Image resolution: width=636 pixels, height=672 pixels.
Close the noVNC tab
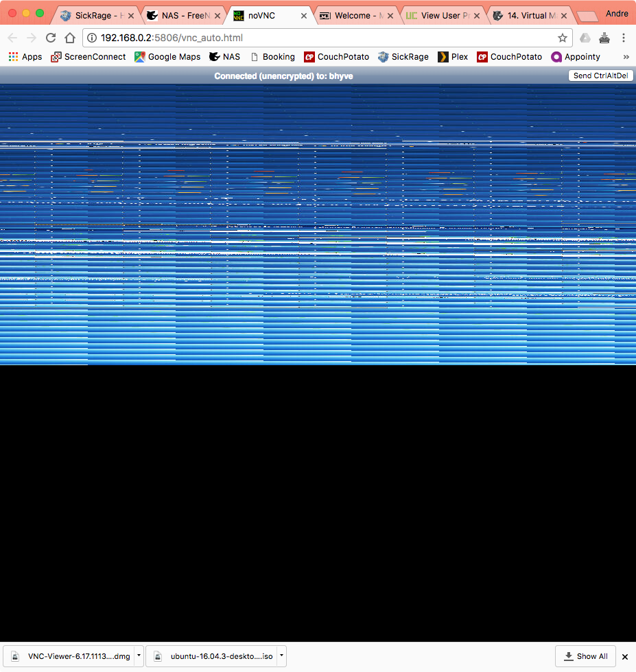click(304, 16)
